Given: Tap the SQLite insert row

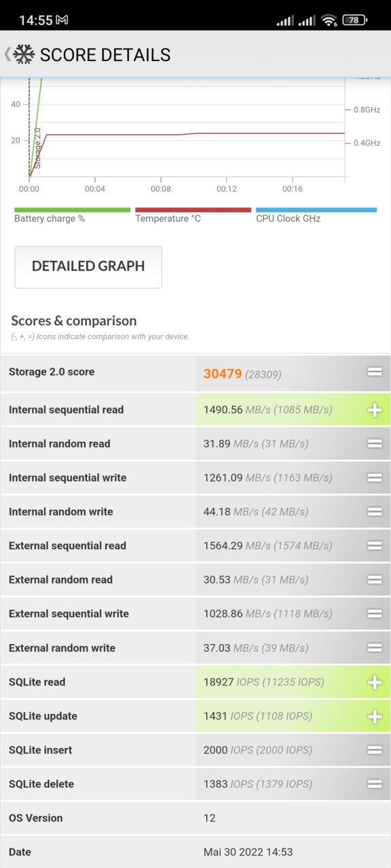Looking at the screenshot, I should 195,750.
